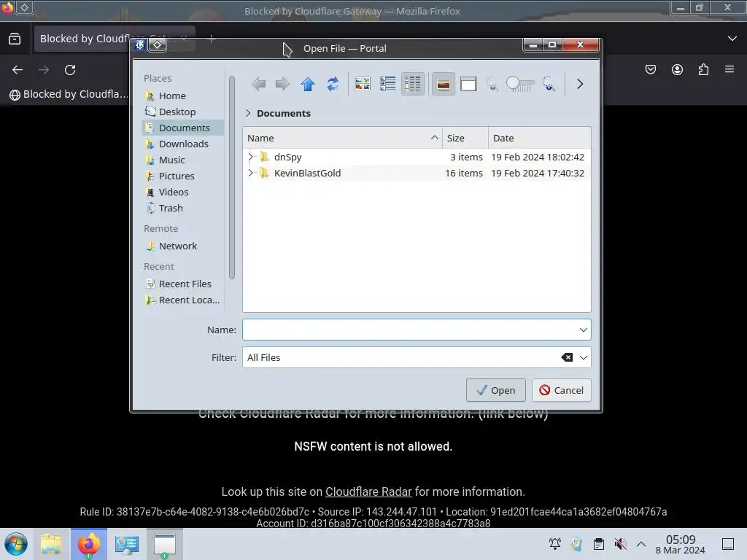Show Recent Files list
The image size is (747, 560).
click(x=182, y=284)
